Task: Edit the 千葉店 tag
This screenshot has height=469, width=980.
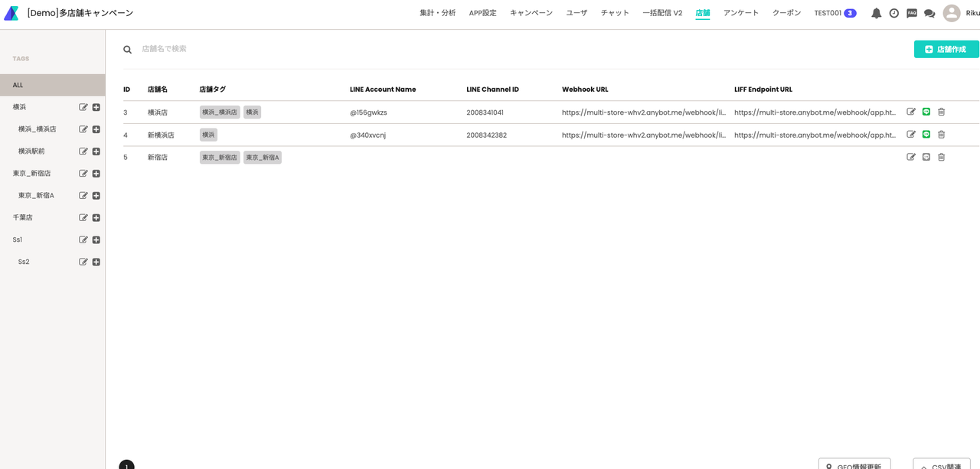Action: coord(83,217)
